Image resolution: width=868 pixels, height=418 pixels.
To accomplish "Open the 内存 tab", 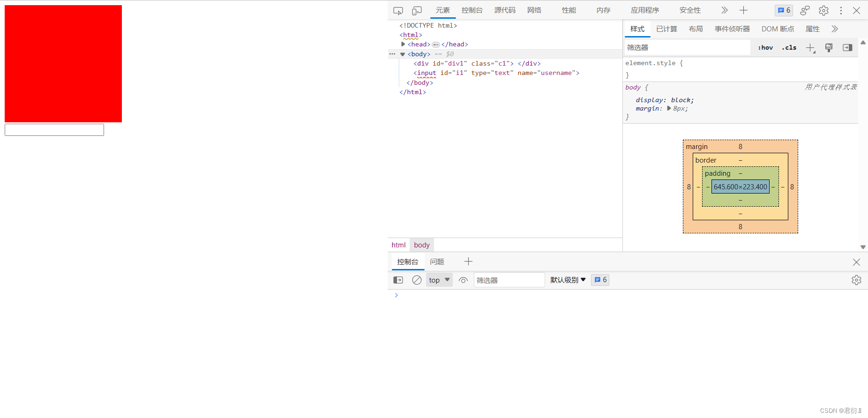I will tap(604, 10).
